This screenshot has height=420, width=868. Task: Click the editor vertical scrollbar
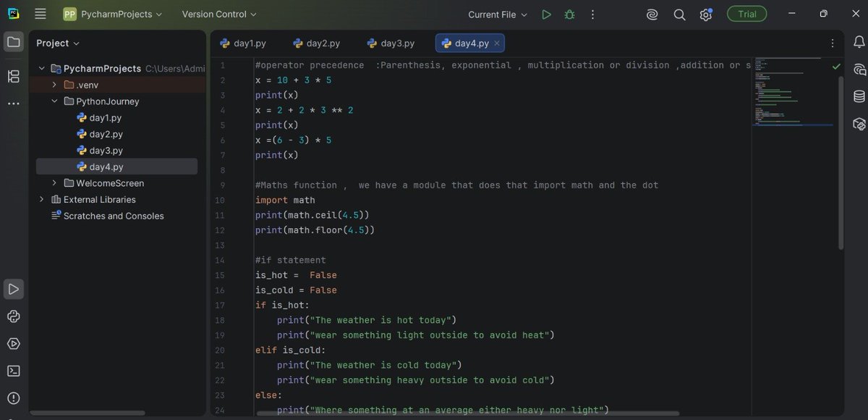(840, 163)
